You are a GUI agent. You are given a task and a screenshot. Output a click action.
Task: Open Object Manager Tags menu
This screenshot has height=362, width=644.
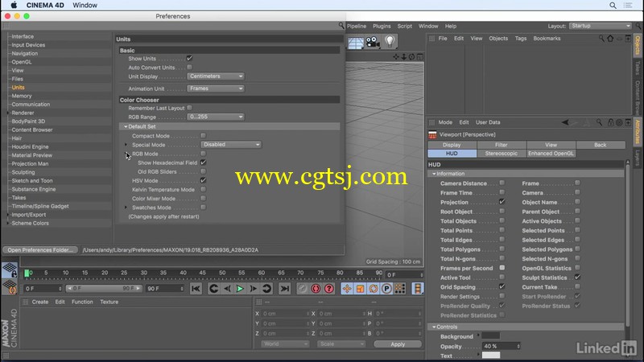(x=521, y=39)
